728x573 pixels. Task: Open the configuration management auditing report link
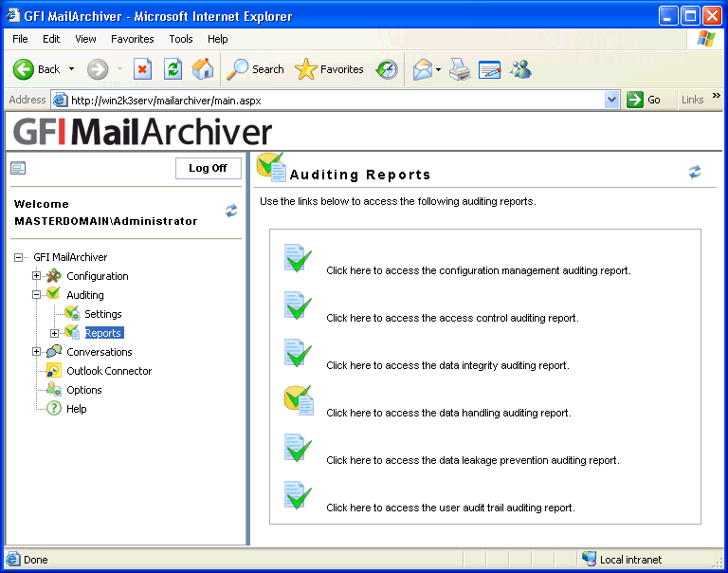(x=479, y=270)
